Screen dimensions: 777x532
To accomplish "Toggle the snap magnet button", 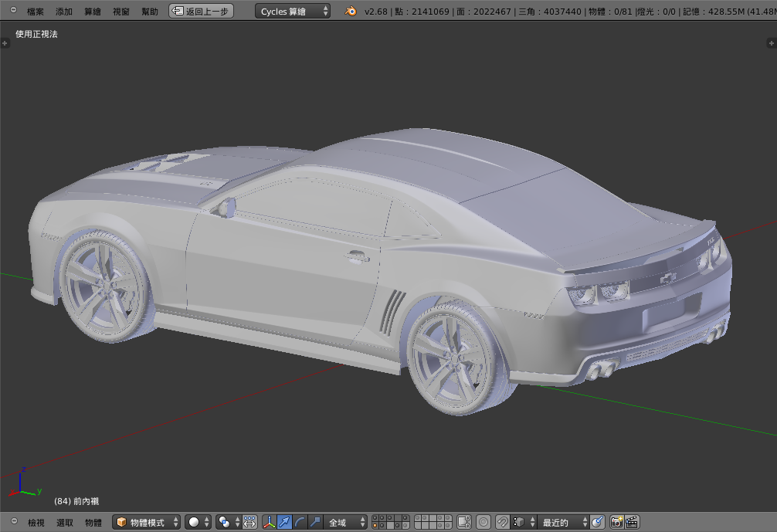I will pos(502,523).
